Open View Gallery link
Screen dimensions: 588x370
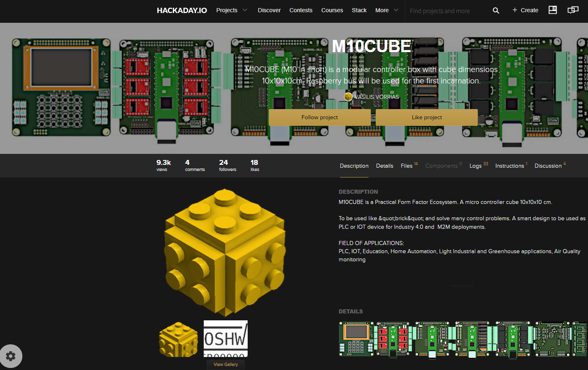pyautogui.click(x=226, y=364)
